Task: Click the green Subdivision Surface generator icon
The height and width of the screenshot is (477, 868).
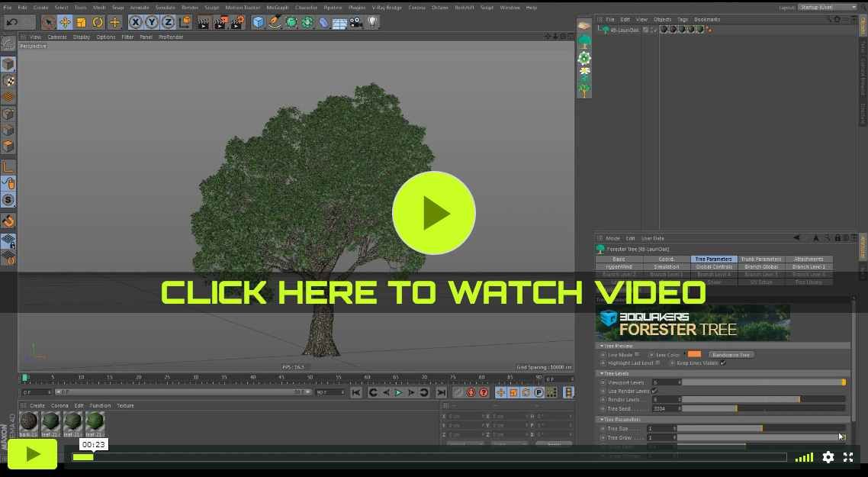Action: tap(291, 22)
